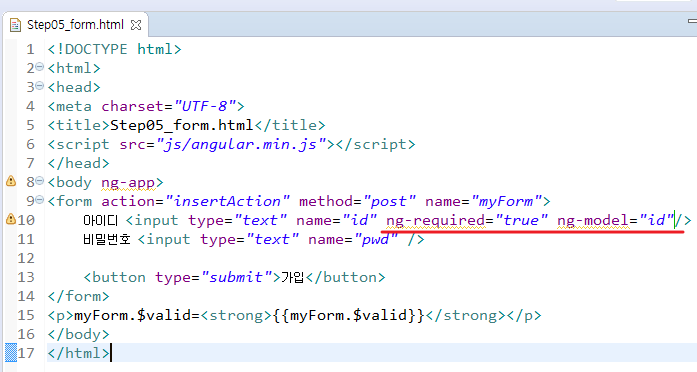The height and width of the screenshot is (372, 697).
Task: Click the title text Step05_form.html in code
Action: [181, 125]
